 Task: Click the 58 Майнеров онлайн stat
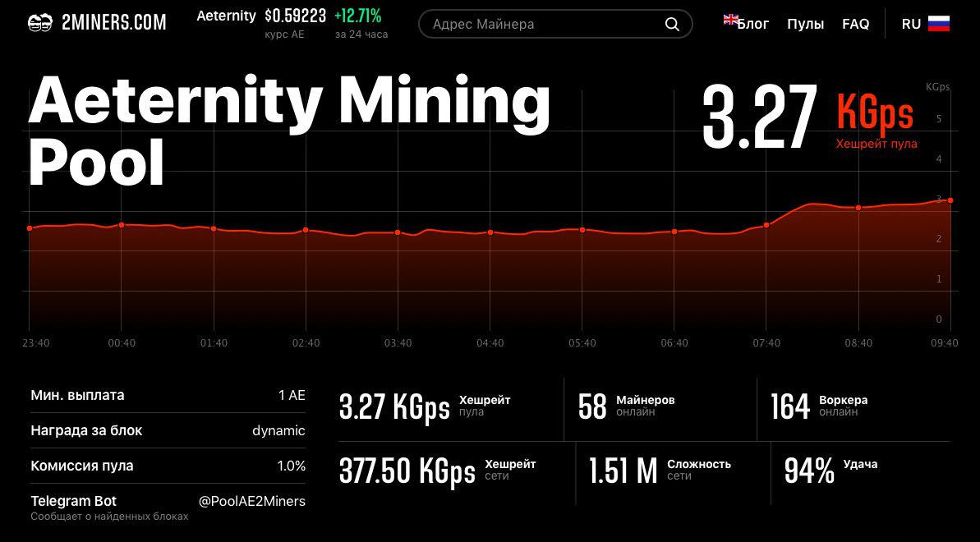[x=626, y=406]
